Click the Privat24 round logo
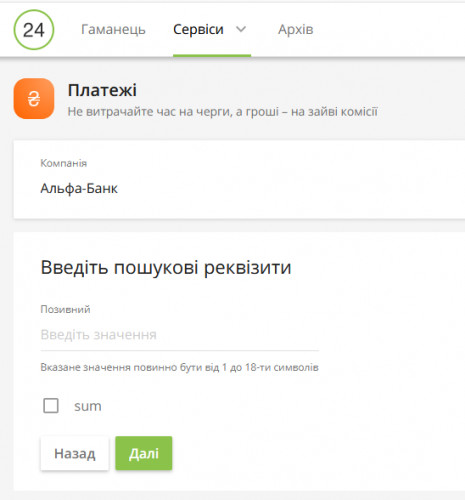 (34, 30)
